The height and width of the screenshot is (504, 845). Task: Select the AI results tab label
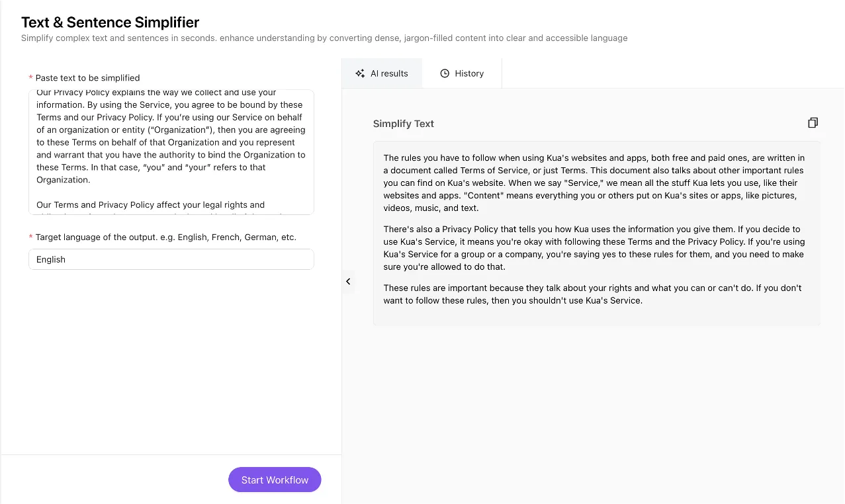(389, 73)
